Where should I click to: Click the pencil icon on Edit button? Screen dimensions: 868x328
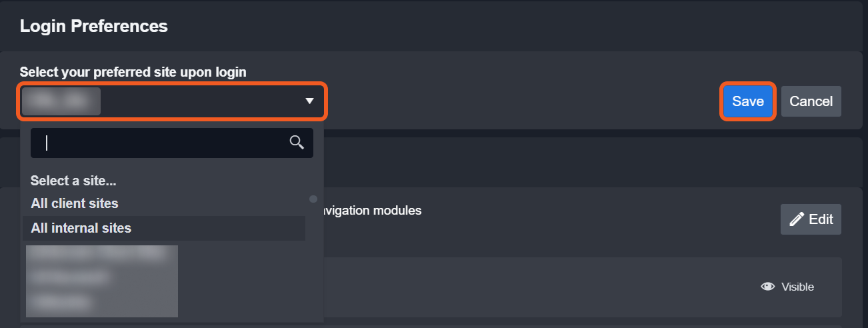(796, 219)
